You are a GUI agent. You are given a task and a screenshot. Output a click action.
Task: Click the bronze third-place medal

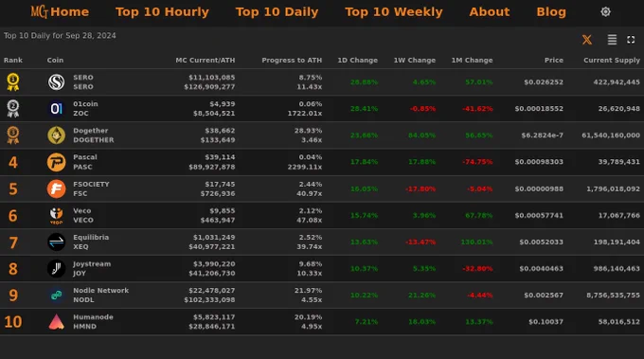point(13,135)
